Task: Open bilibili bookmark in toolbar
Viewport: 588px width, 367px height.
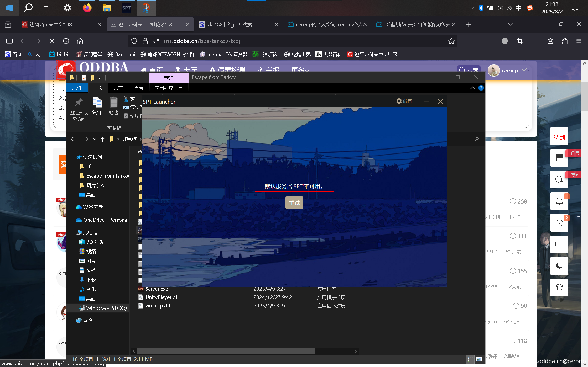Action: coord(60,55)
